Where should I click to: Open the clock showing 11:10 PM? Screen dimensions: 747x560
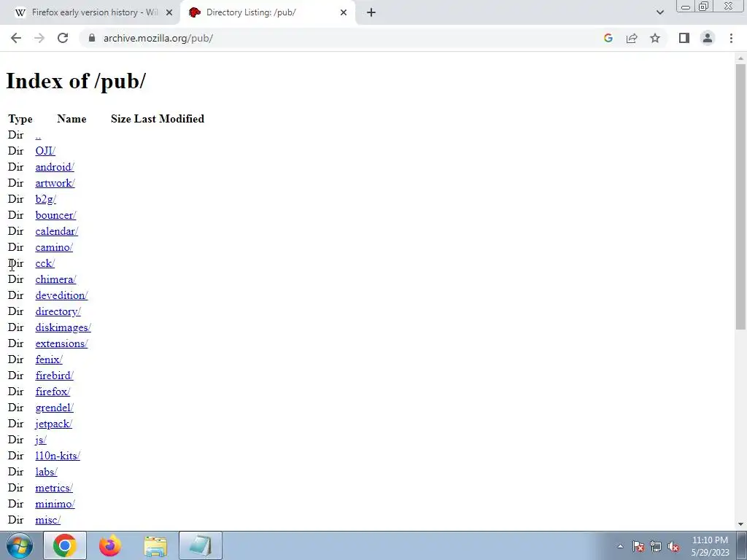click(x=710, y=545)
